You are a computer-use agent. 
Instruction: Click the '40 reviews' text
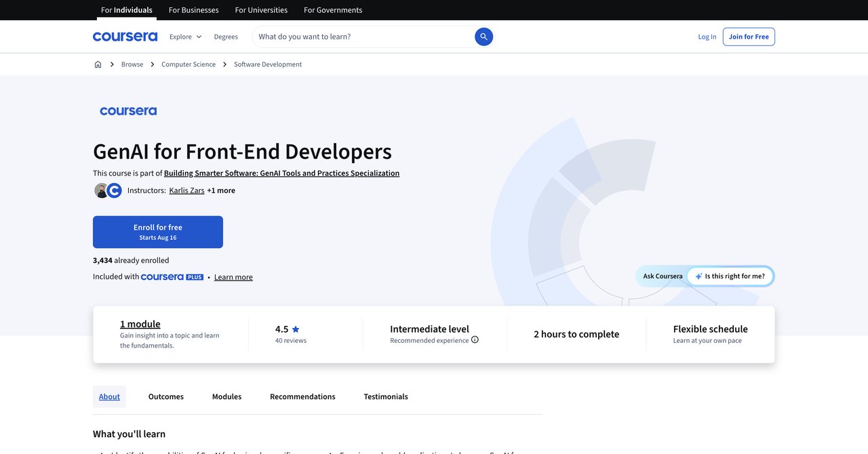tap(291, 341)
